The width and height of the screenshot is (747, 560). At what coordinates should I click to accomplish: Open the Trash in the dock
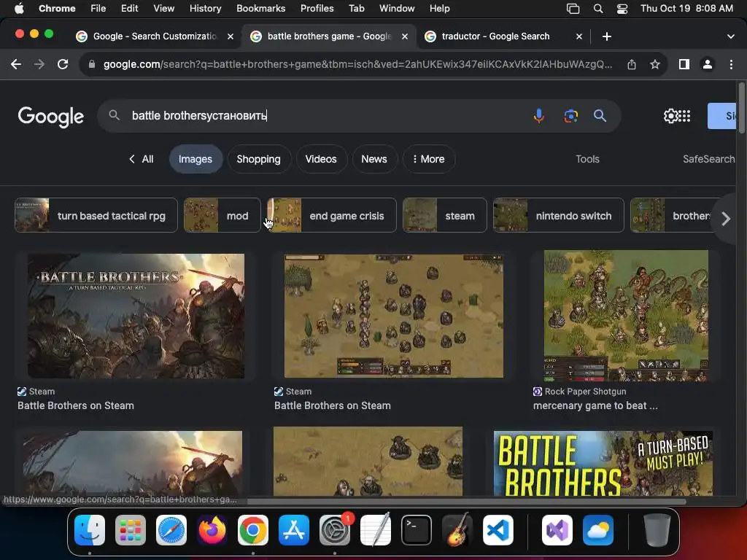click(x=657, y=530)
